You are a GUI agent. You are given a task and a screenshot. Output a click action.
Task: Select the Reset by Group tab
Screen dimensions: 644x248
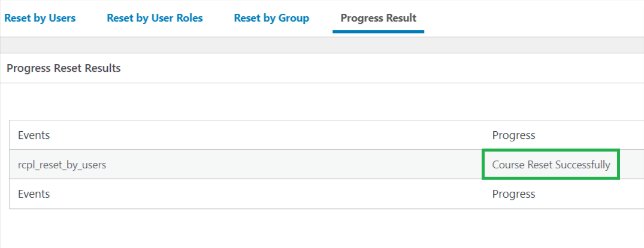pyautogui.click(x=271, y=19)
